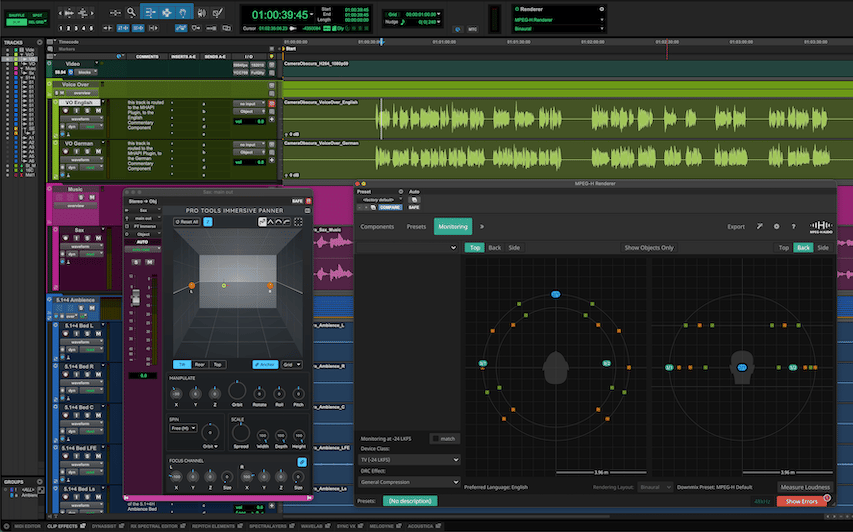The image size is (853, 532).
Task: Tick the match checkbox
Action: [436, 438]
